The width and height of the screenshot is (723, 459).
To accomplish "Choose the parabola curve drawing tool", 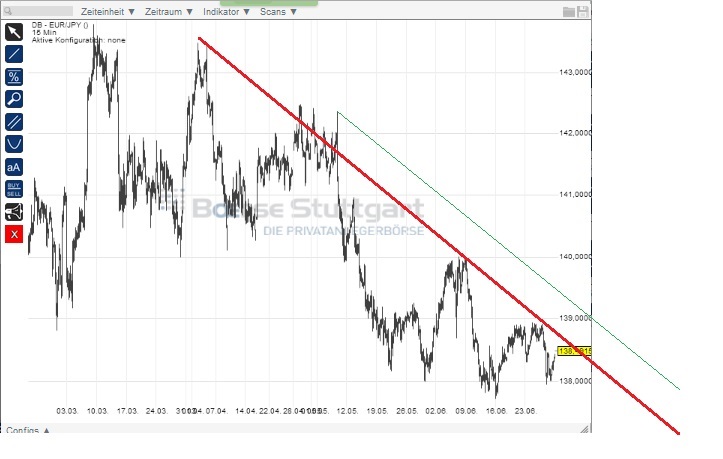I will coord(14,144).
